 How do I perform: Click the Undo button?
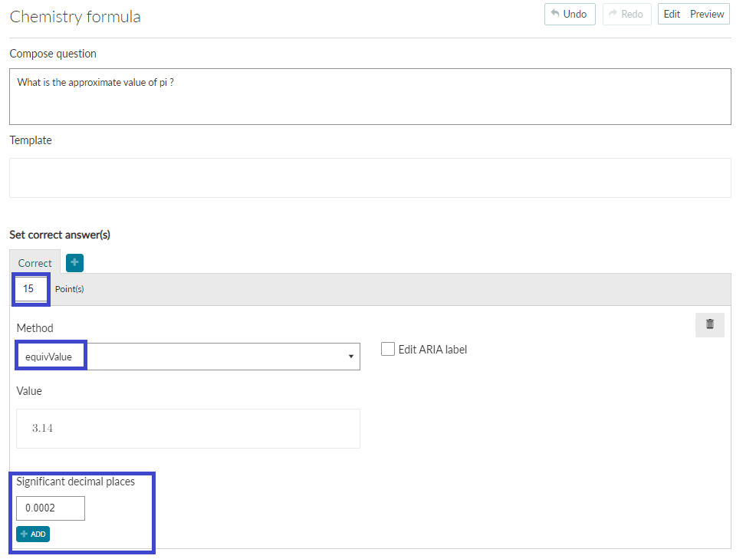coord(570,14)
